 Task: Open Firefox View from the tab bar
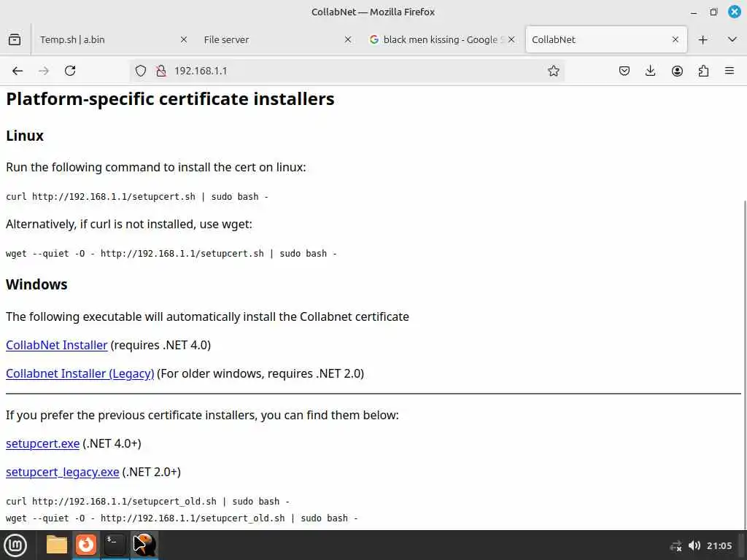[x=15, y=39]
